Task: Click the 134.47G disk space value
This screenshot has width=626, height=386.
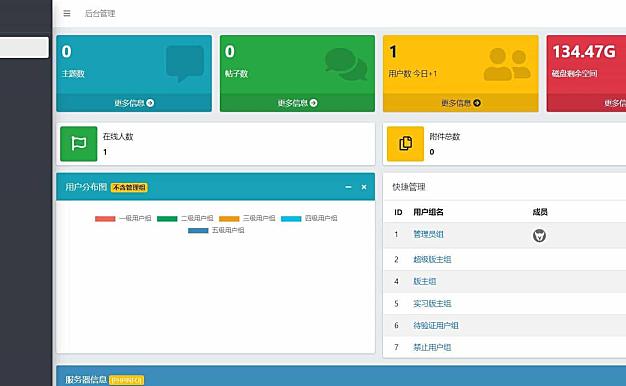Action: pos(584,51)
